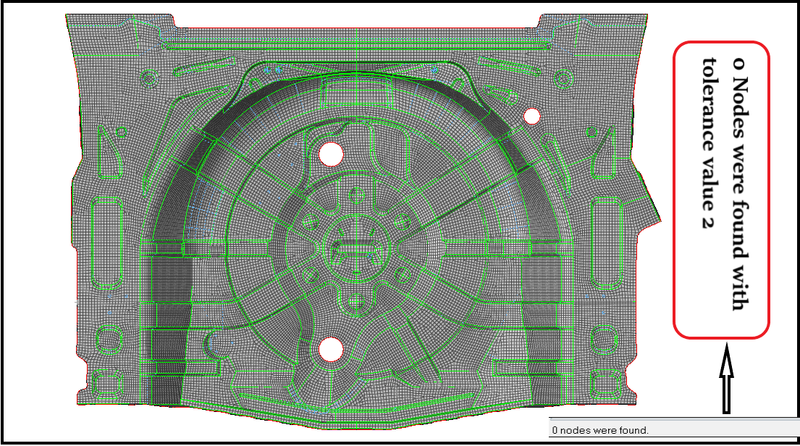Click the '0 nodes were found.' status message
Screen dimensions: 800x446
(x=600, y=430)
